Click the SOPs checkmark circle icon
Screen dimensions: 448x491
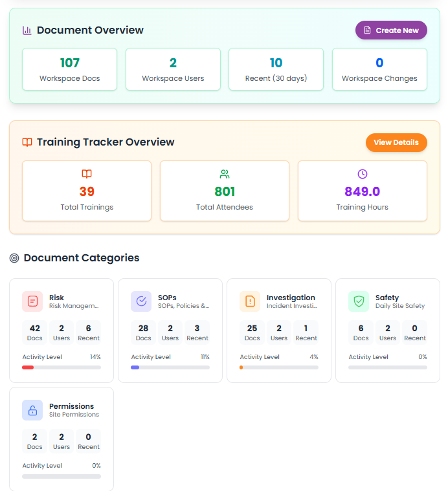point(141,301)
